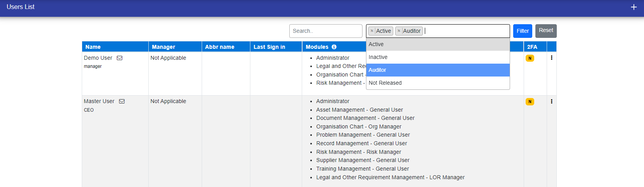Pick Not Released from the dropdown
Image resolution: width=644 pixels, height=187 pixels.
tap(438, 83)
